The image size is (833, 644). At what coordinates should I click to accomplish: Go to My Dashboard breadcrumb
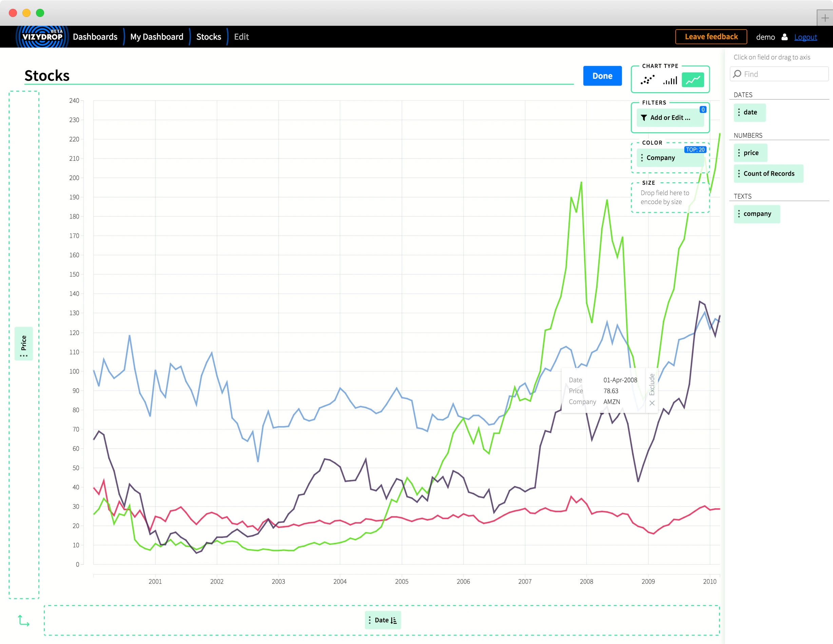click(x=157, y=37)
